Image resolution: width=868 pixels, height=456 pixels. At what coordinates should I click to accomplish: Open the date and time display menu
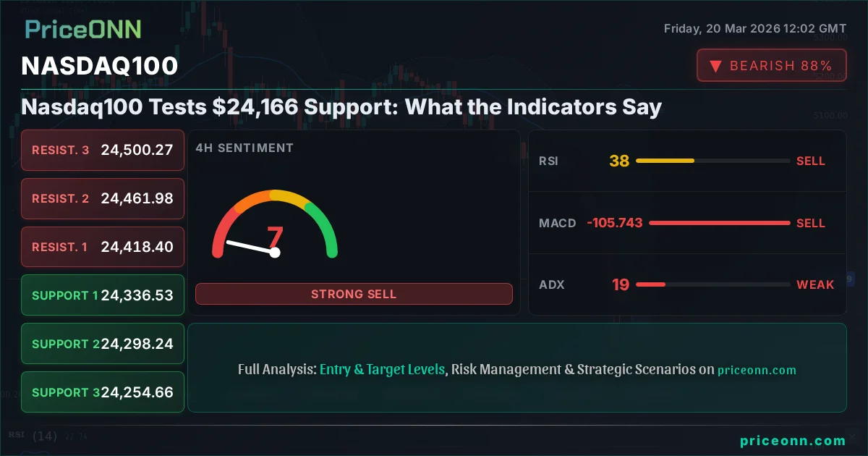[x=754, y=28]
